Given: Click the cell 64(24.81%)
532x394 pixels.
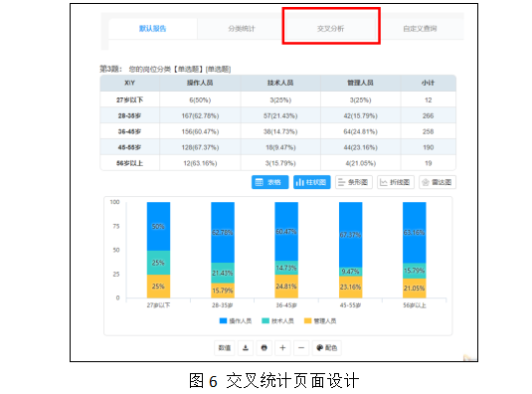Looking at the screenshot, I should tap(360, 131).
